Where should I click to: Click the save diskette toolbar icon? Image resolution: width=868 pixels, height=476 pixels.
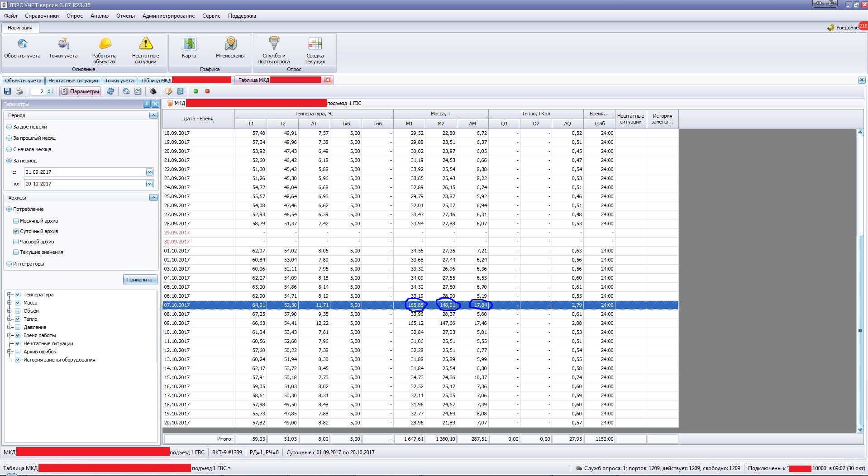coord(8,91)
